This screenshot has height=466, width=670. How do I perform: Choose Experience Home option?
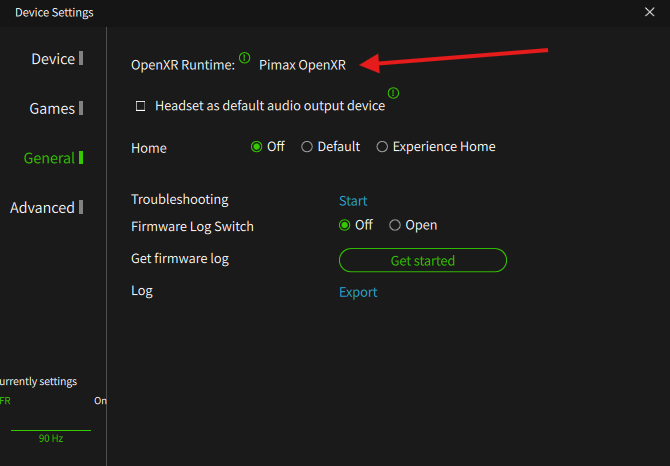tap(382, 147)
